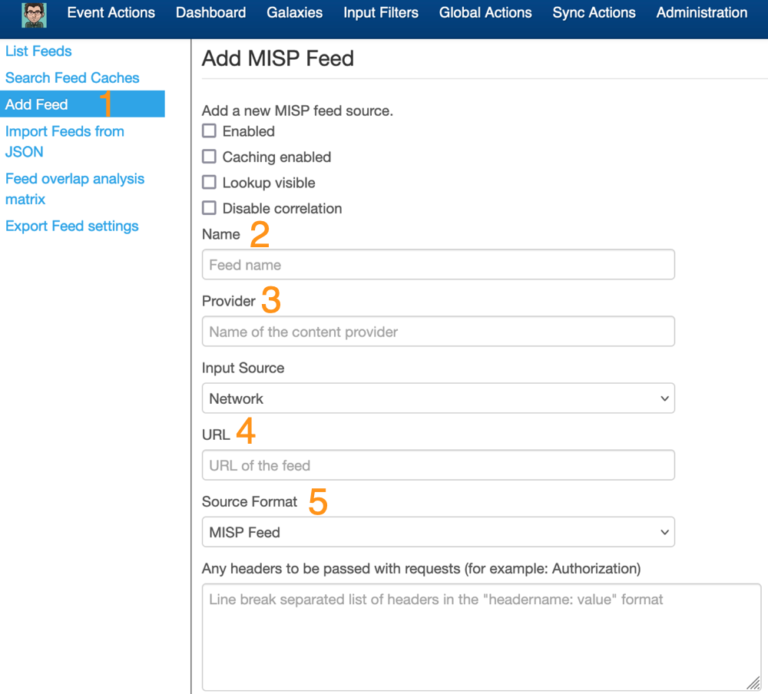Open the Input Filters menu
This screenshot has width=768, height=694.
coord(381,13)
